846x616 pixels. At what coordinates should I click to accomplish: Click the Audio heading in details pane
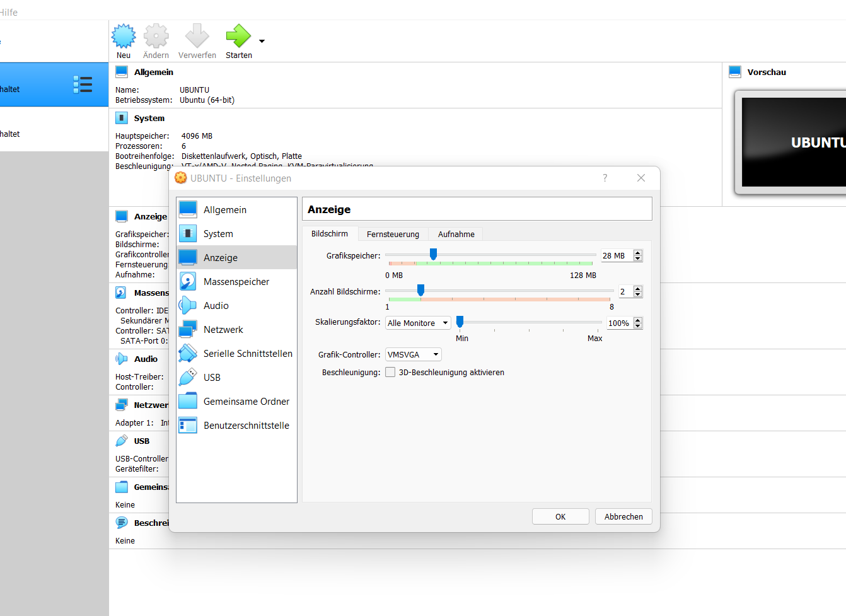[x=146, y=359]
